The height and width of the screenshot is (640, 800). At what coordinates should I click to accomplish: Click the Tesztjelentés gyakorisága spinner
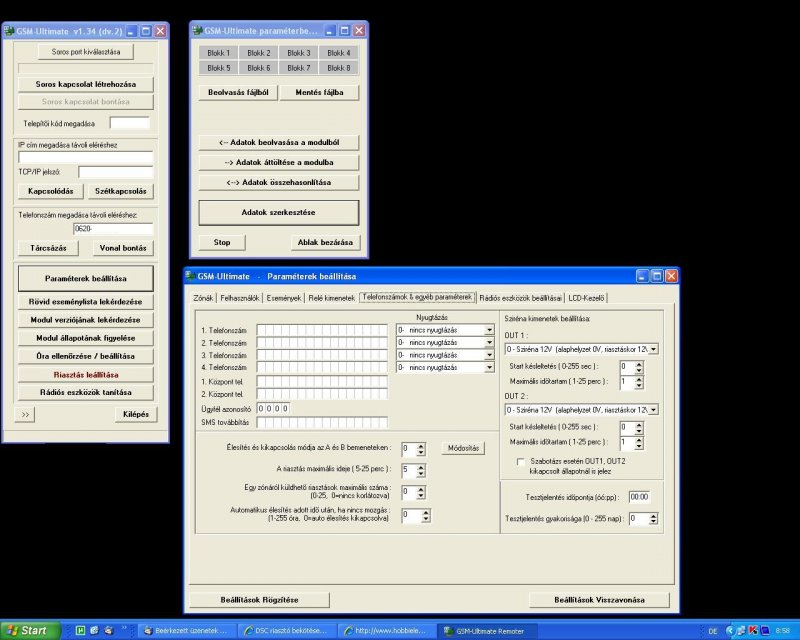tap(654, 519)
